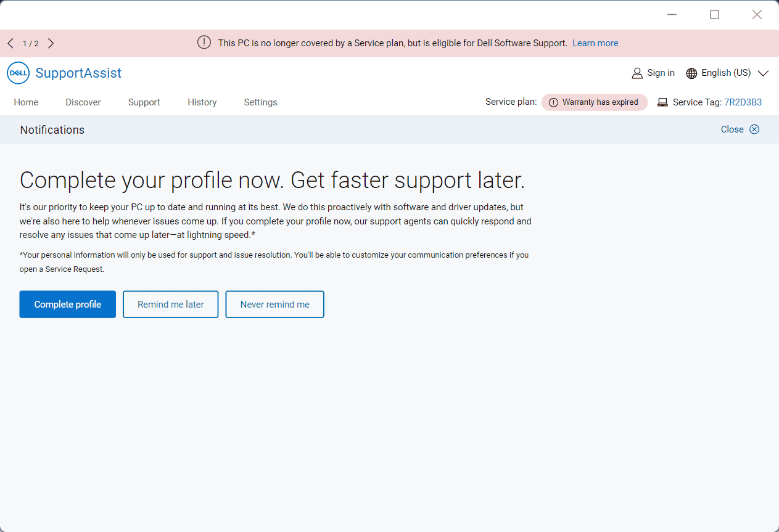Click the Complete profile button
The width and height of the screenshot is (779, 532).
pos(68,305)
